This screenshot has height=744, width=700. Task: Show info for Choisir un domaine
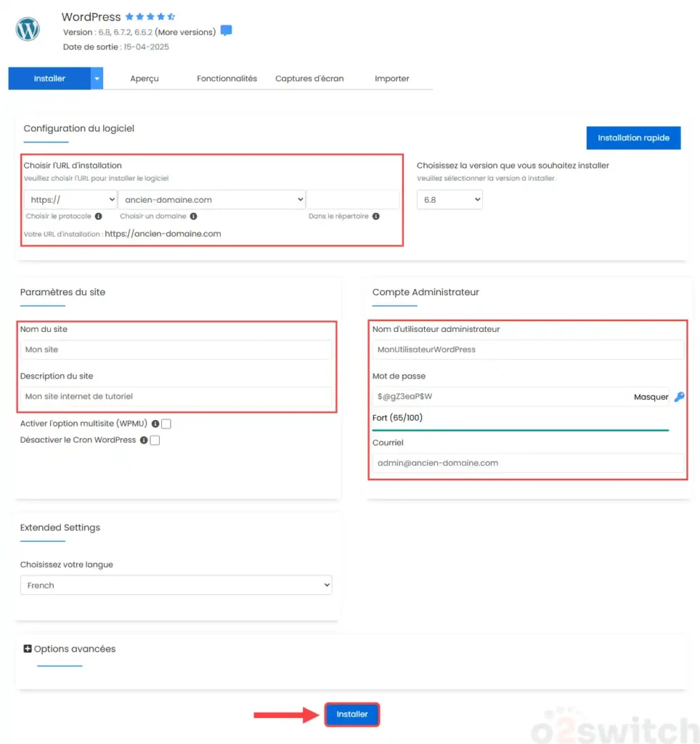[193, 217]
